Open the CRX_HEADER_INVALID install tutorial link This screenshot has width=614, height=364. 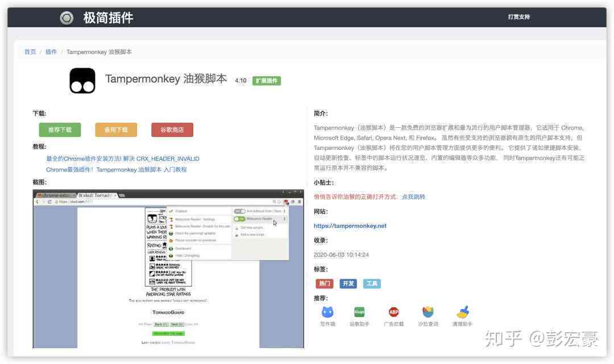pyautogui.click(x=123, y=159)
